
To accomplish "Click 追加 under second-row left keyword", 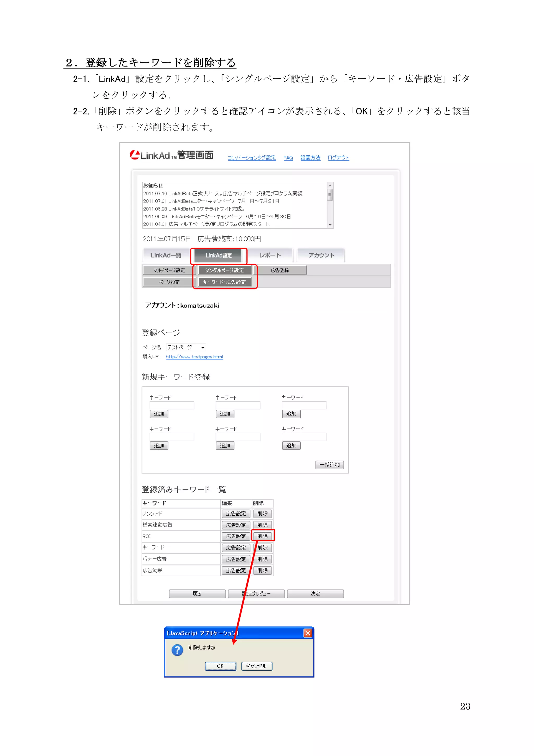I will click(x=159, y=445).
